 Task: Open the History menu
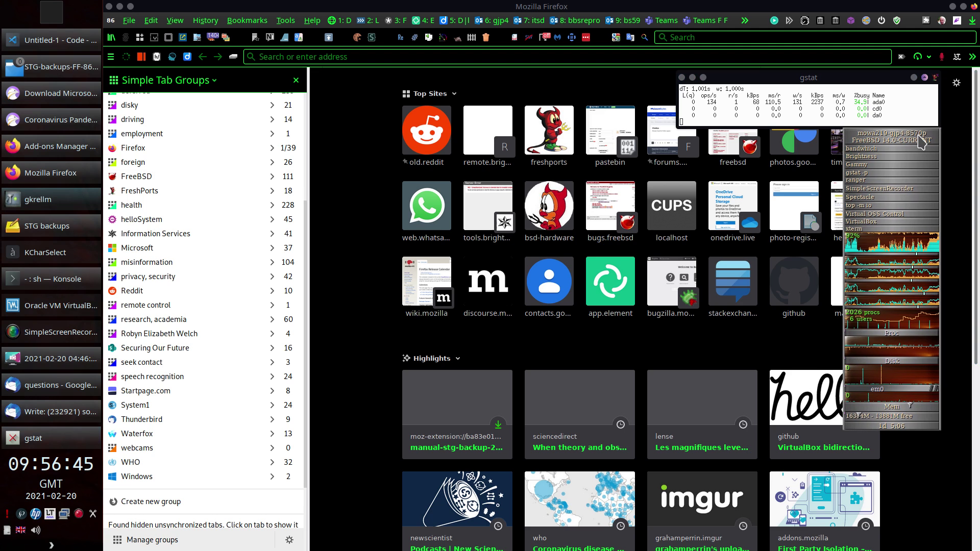click(x=205, y=20)
